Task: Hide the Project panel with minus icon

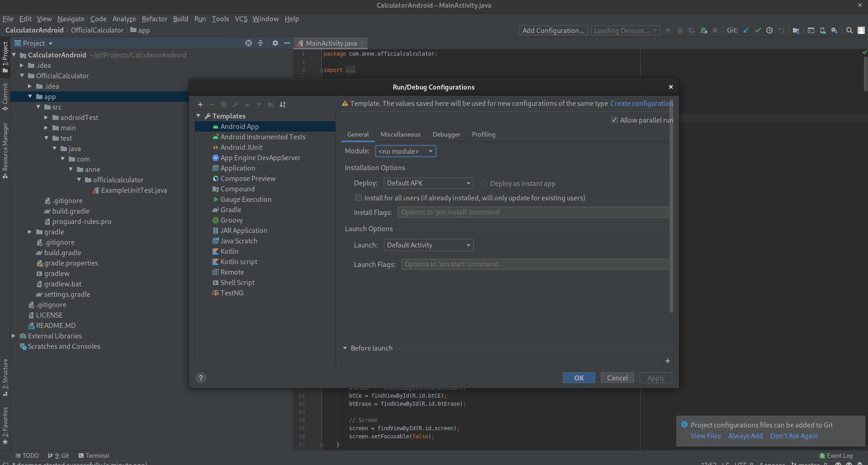Action: [x=287, y=43]
